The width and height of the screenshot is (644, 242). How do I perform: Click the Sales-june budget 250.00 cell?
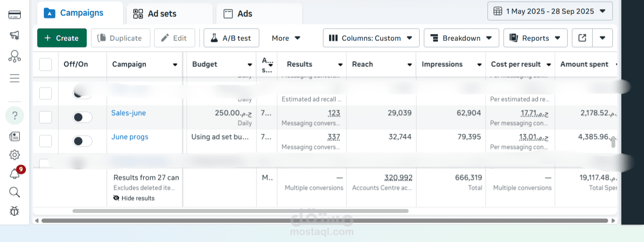click(x=221, y=117)
